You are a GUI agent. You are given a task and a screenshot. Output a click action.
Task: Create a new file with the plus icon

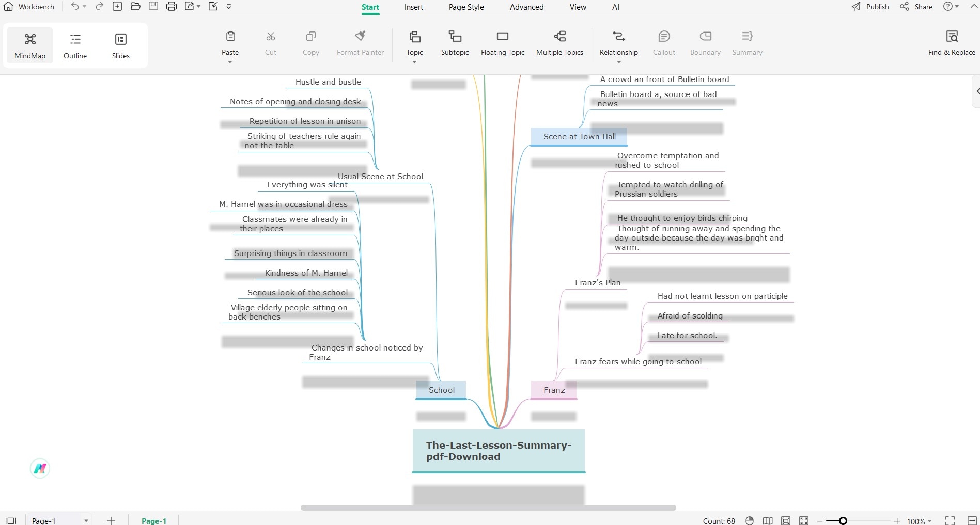[117, 7]
